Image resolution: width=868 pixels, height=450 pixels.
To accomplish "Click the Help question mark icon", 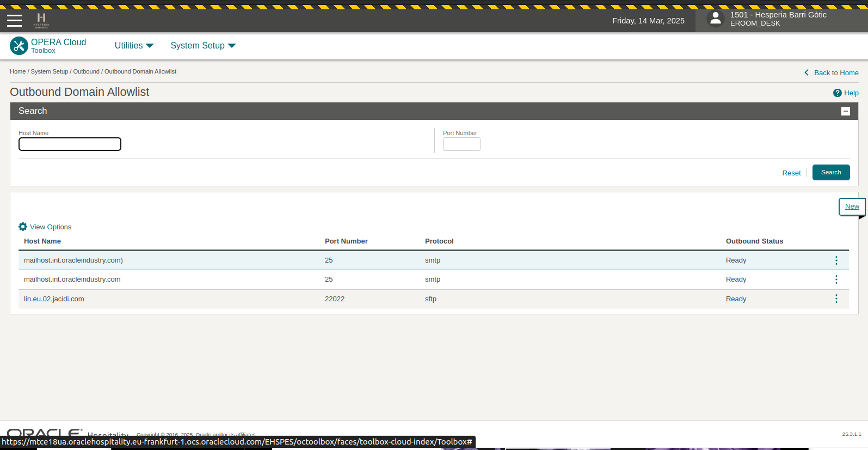I will (x=837, y=93).
